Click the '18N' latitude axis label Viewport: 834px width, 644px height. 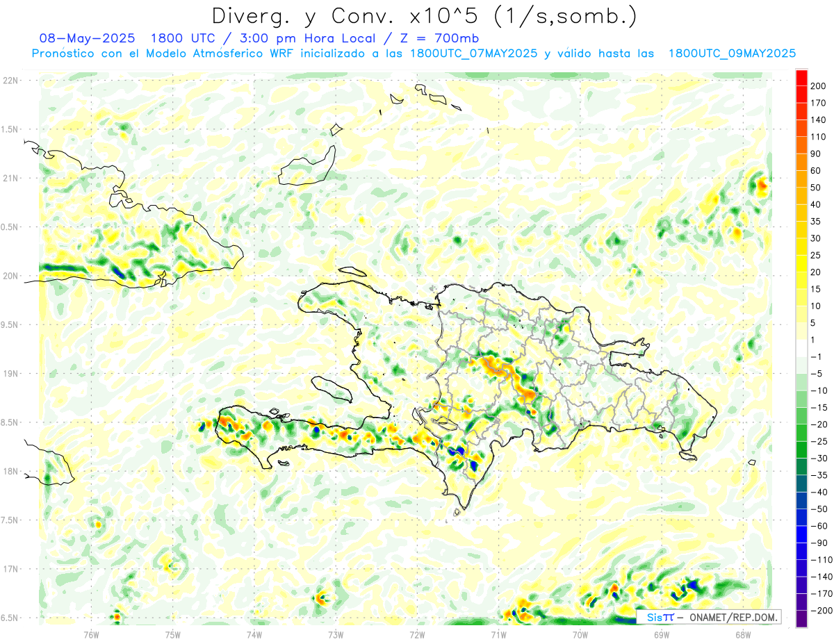click(x=10, y=471)
